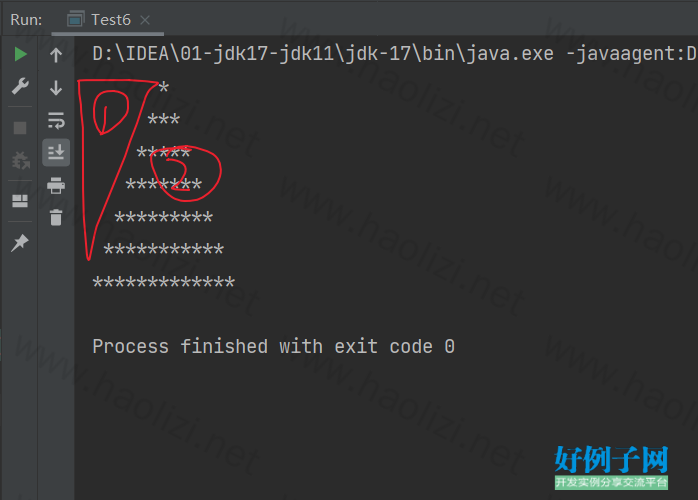Rerun Test6 with the green play icon

click(20, 54)
